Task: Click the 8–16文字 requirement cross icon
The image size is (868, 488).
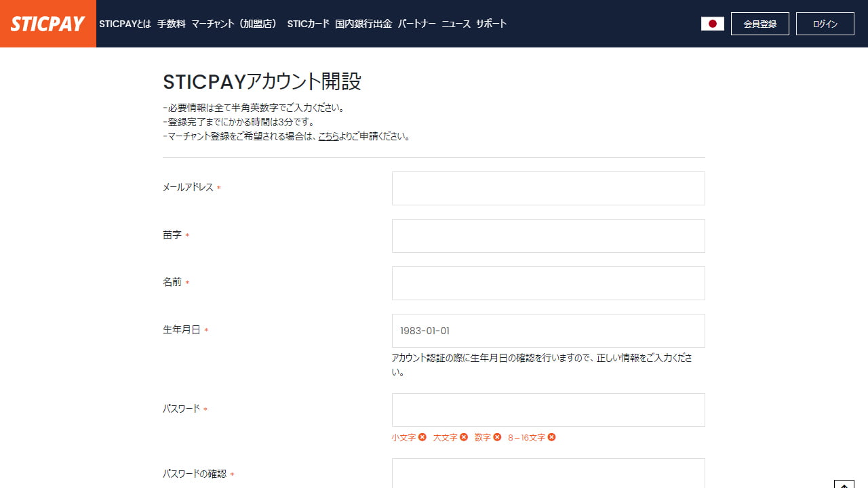Action: coord(551,437)
